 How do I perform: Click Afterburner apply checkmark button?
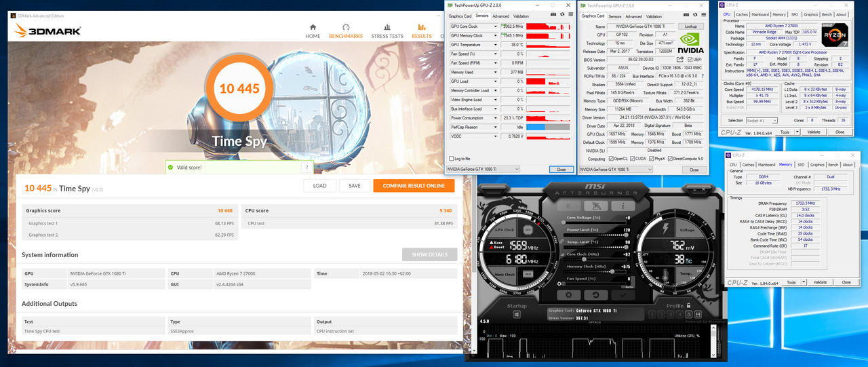pos(623,295)
